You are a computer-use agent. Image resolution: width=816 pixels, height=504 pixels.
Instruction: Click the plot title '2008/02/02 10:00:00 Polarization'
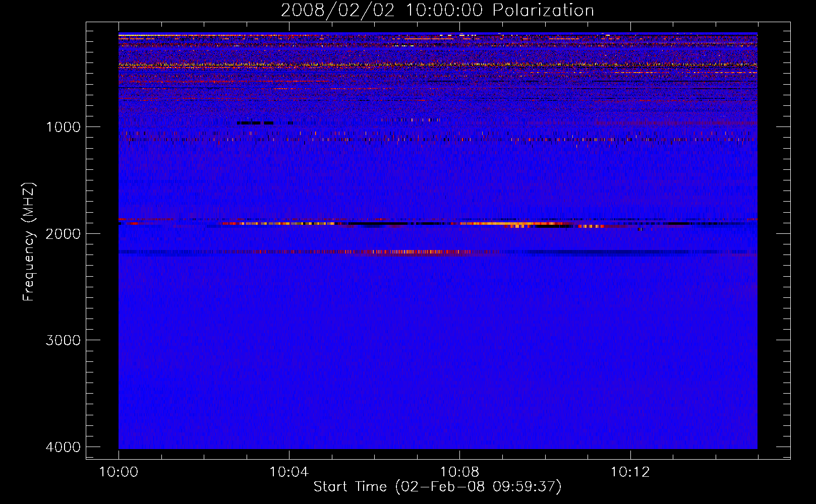click(x=437, y=10)
